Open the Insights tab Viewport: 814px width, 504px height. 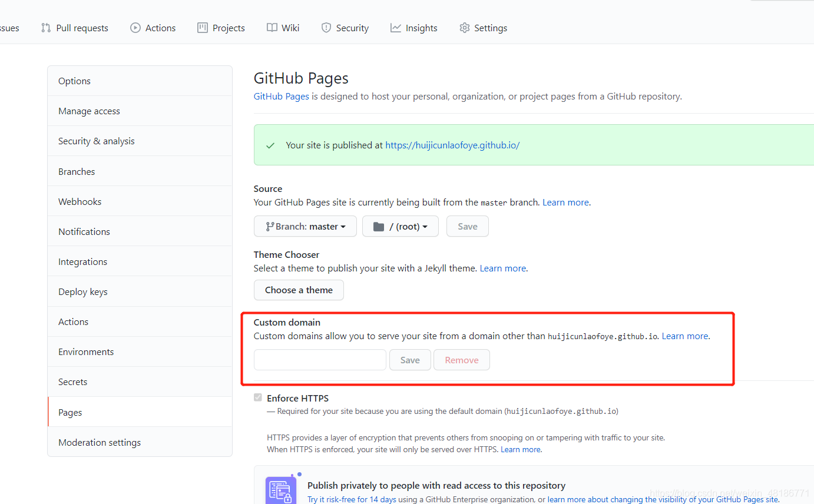[414, 28]
